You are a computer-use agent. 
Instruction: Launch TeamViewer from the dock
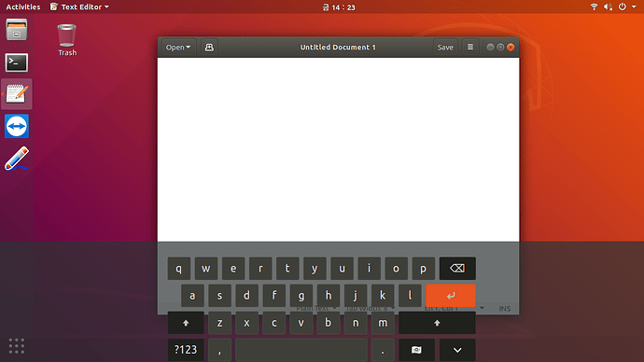click(17, 126)
